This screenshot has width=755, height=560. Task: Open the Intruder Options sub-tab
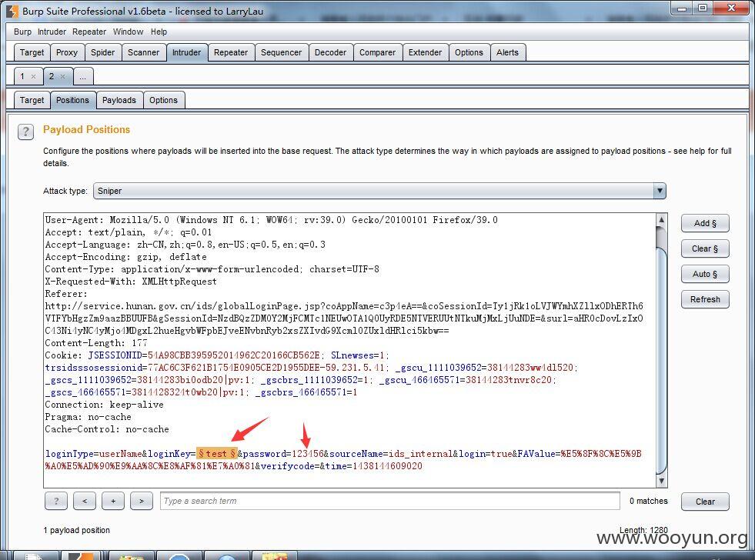164,100
